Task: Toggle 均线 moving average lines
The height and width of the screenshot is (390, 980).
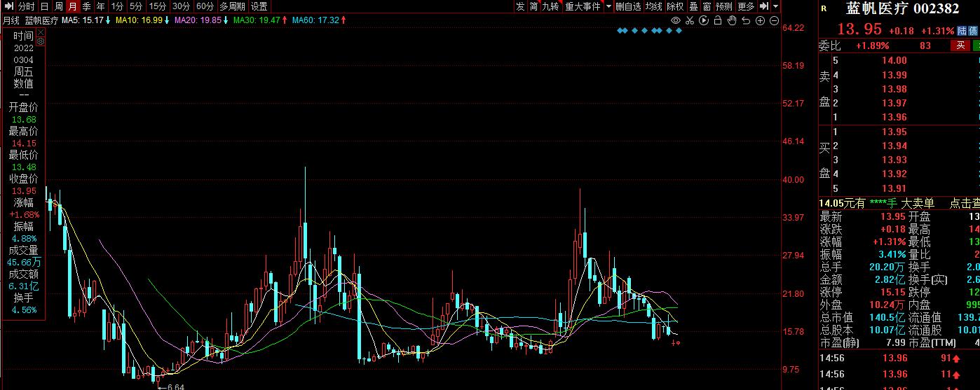Action: pyautogui.click(x=654, y=6)
